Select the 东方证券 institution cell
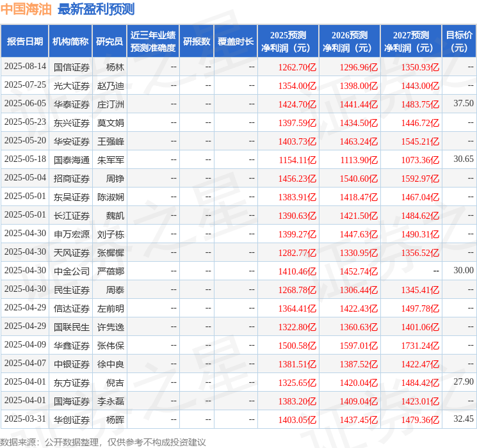Image resolution: width=477 pixels, height=448 pixels. 72,383
